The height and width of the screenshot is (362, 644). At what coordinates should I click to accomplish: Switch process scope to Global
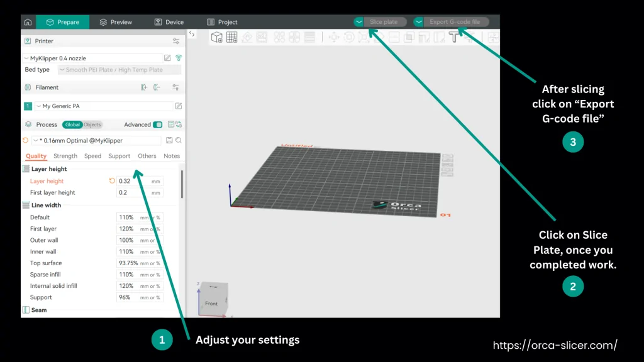click(x=72, y=124)
